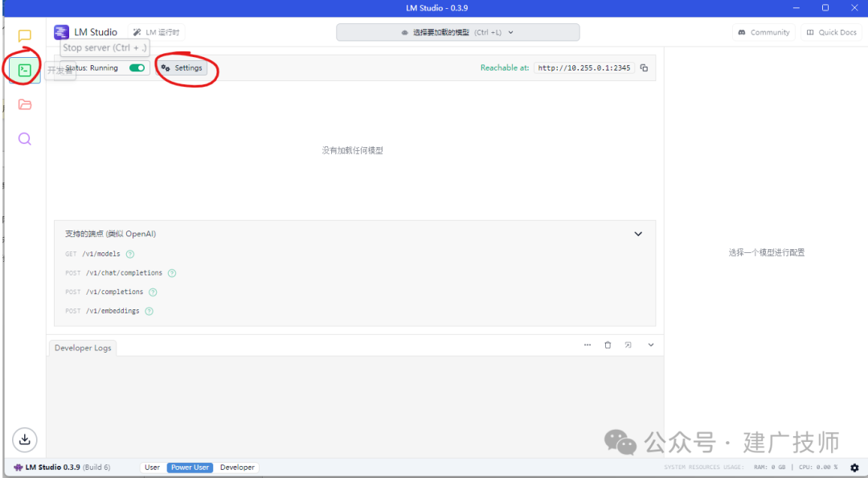
Task: Open the Chat tab in sidebar
Action: [24, 36]
